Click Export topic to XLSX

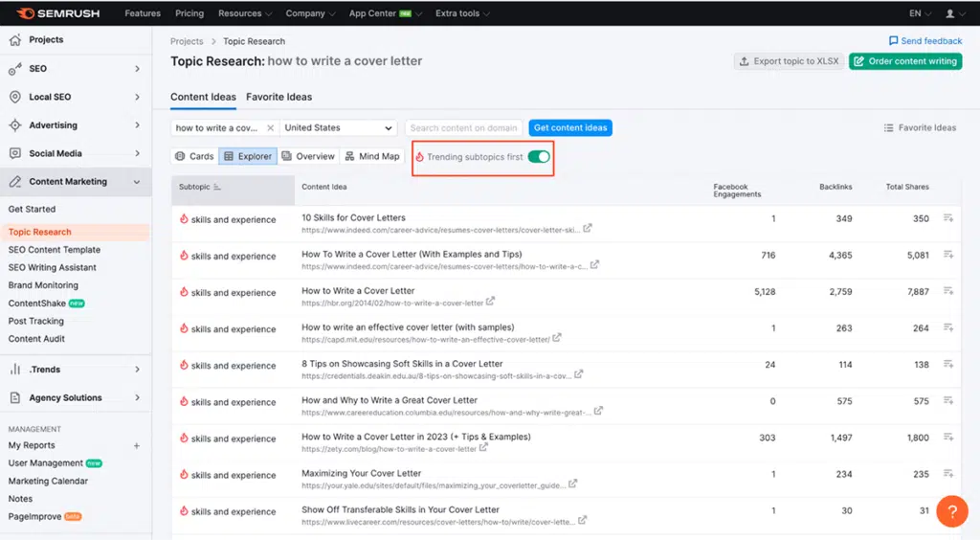click(x=789, y=61)
